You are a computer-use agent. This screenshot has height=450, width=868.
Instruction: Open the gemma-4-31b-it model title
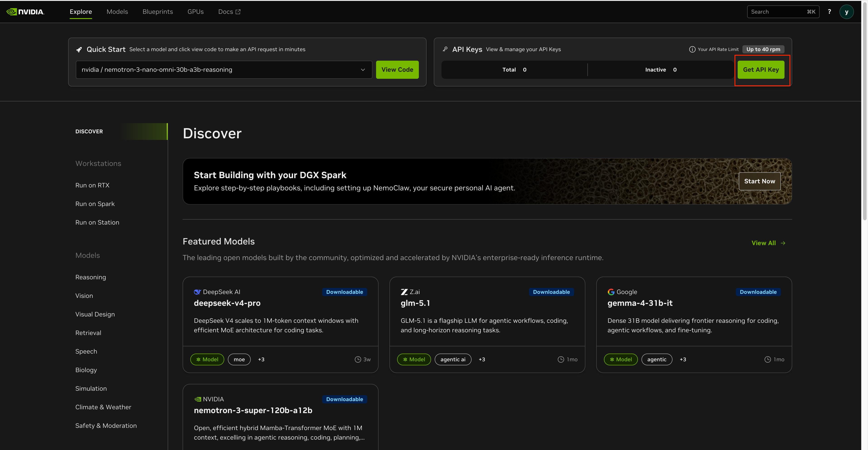coord(640,303)
